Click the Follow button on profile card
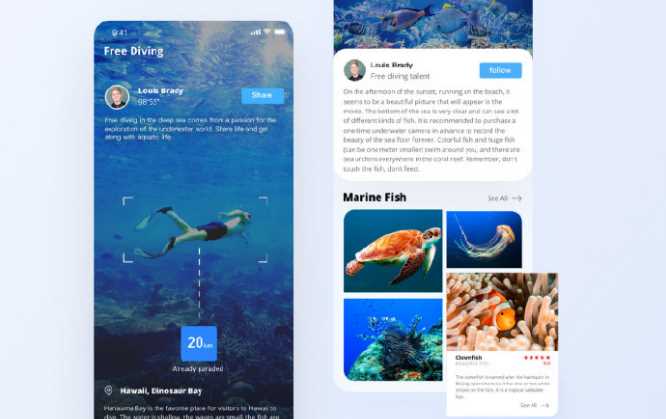This screenshot has height=419, width=666. (500, 71)
